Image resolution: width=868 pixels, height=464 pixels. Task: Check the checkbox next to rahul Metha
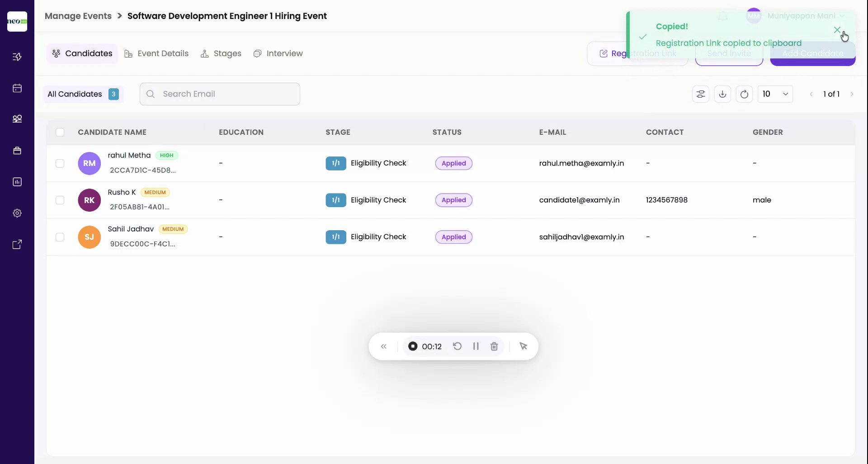pos(60,163)
